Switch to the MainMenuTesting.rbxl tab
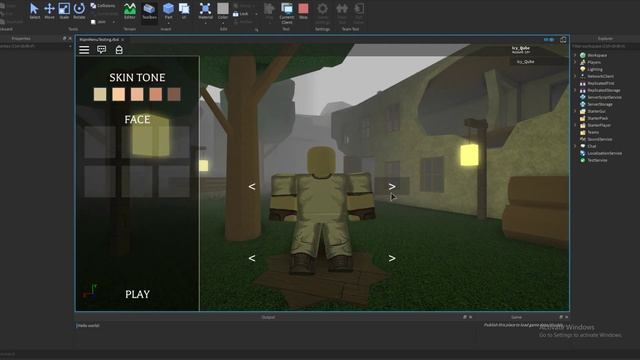Screen dimensions: 640x360 pyautogui.click(x=99, y=40)
